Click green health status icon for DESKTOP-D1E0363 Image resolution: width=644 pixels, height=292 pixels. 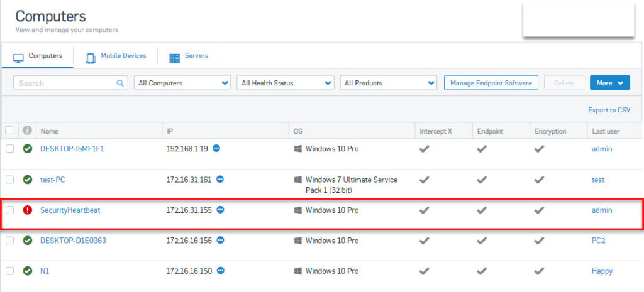[28, 241]
